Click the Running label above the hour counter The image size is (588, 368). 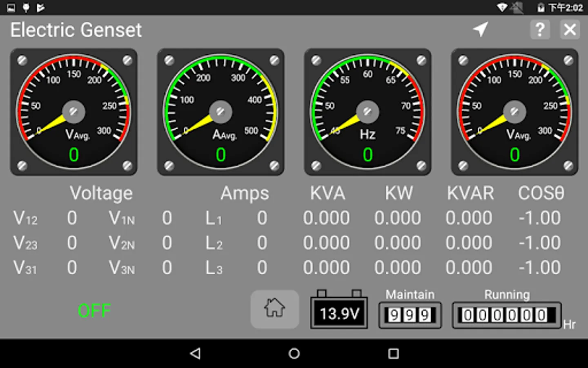point(507,294)
